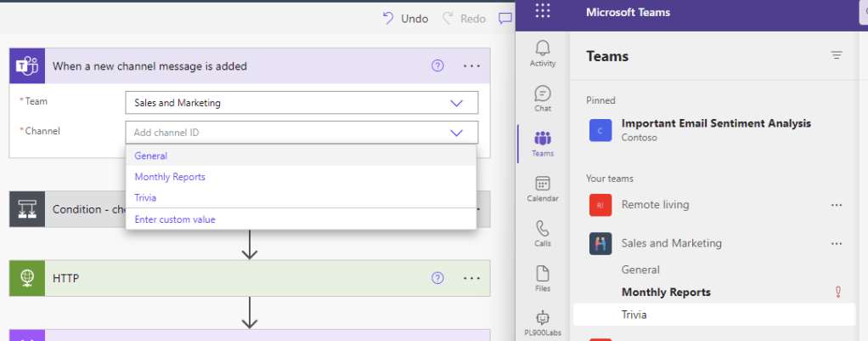Click the Add channel ID input field
Screen dimensions: 868x341
[302, 133]
